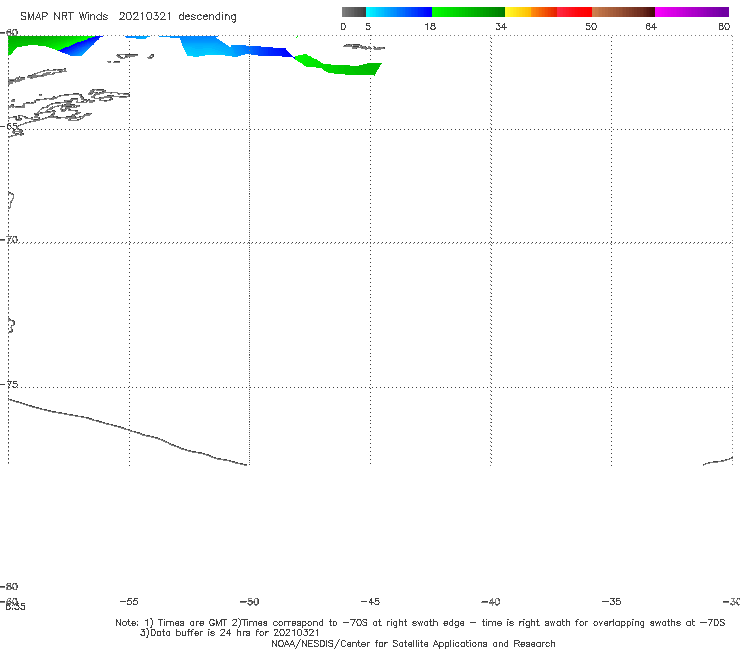
Task: Click the 'Note: 1) Times are GMT' line
Action: (x=420, y=623)
